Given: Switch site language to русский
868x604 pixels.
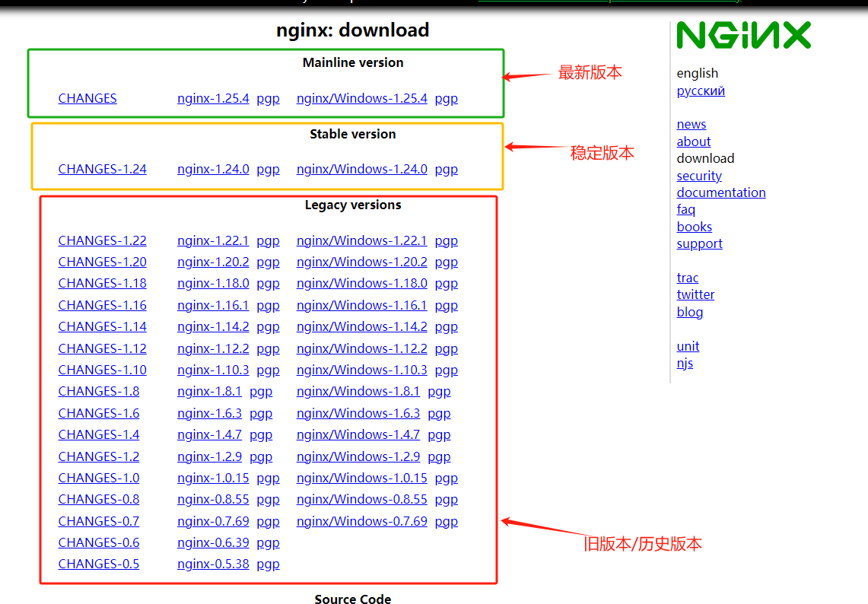Looking at the screenshot, I should coord(700,91).
